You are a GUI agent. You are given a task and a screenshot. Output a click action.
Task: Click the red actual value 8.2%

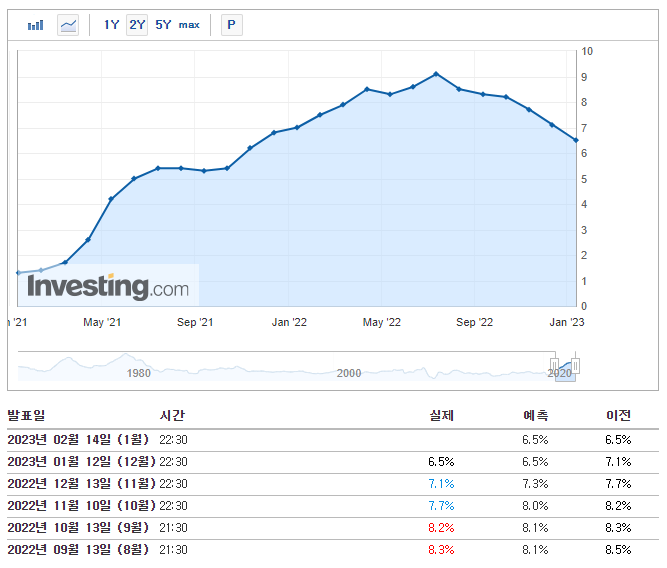pos(442,528)
